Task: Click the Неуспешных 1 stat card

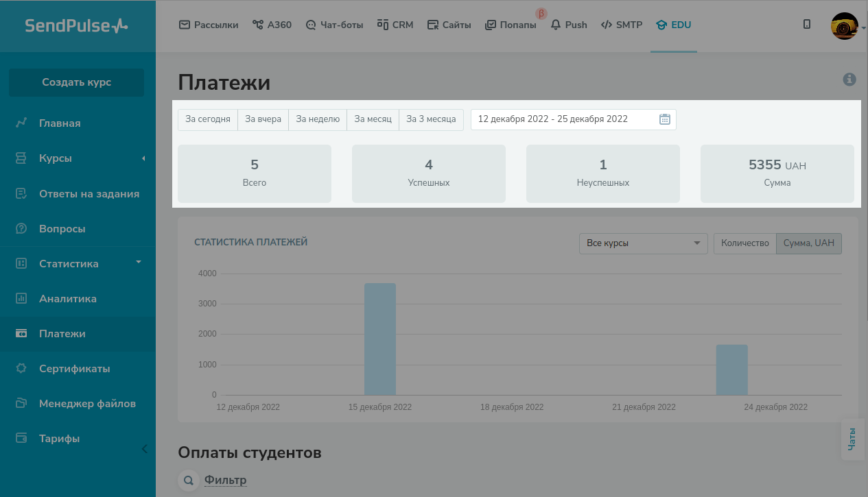Action: click(x=603, y=173)
